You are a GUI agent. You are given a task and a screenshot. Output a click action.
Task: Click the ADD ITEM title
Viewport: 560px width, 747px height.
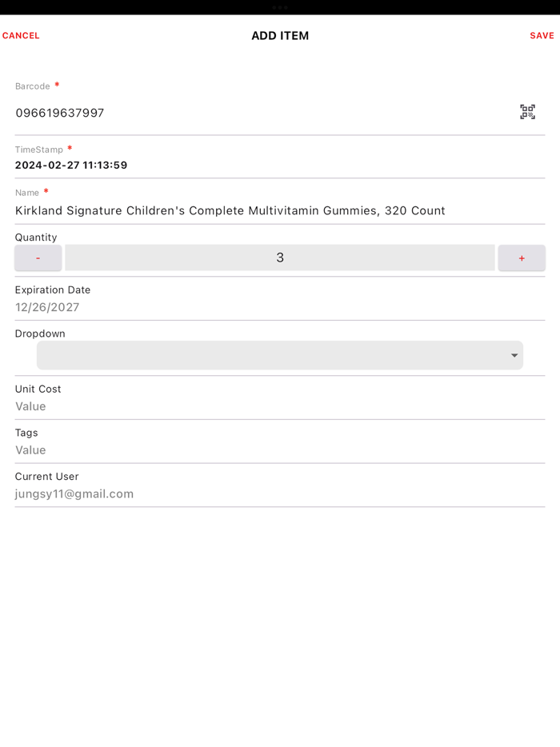(280, 35)
